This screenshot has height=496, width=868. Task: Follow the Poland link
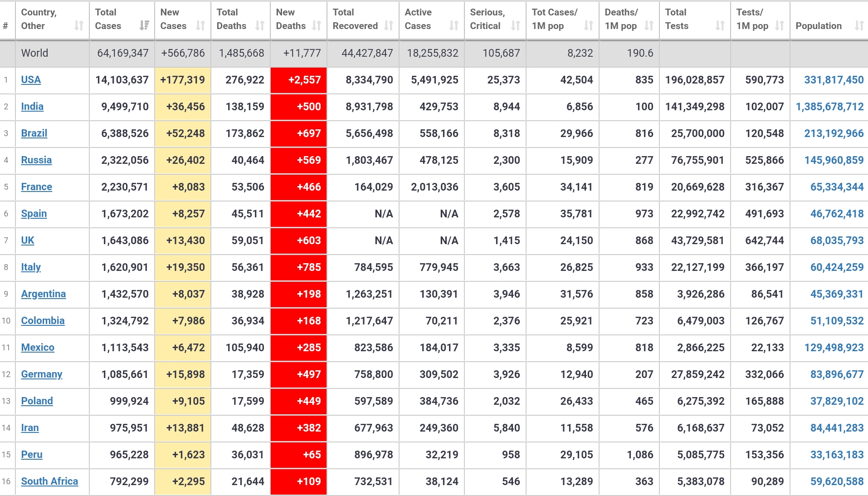coord(37,401)
